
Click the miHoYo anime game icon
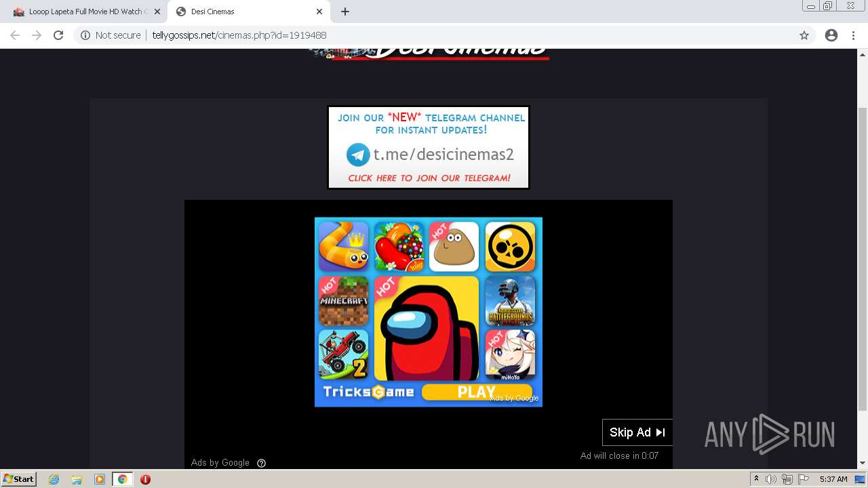coord(510,355)
